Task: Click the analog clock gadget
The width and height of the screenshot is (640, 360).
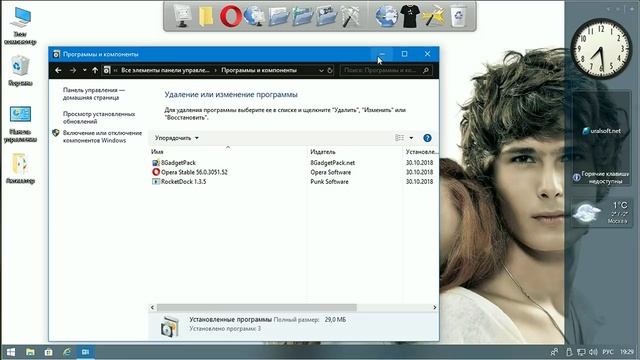Action: [x=601, y=48]
